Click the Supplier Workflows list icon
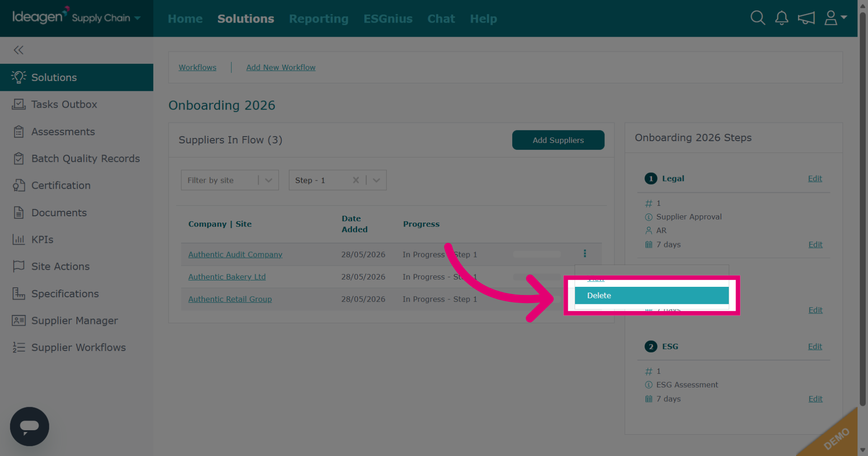The height and width of the screenshot is (456, 868). 19,347
